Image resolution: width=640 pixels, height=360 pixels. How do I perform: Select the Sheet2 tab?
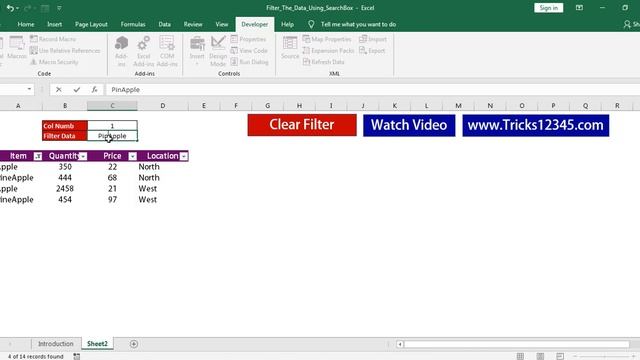[x=97, y=344]
